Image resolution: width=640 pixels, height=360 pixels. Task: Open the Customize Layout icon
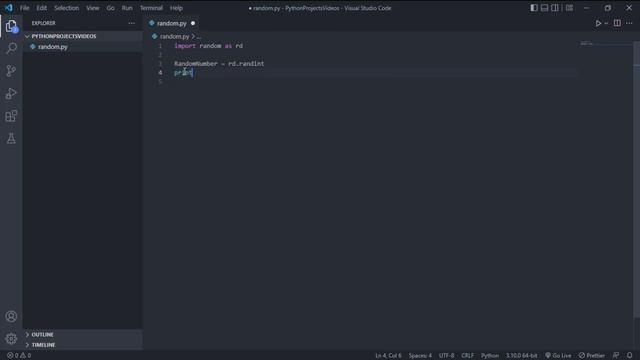569,8
